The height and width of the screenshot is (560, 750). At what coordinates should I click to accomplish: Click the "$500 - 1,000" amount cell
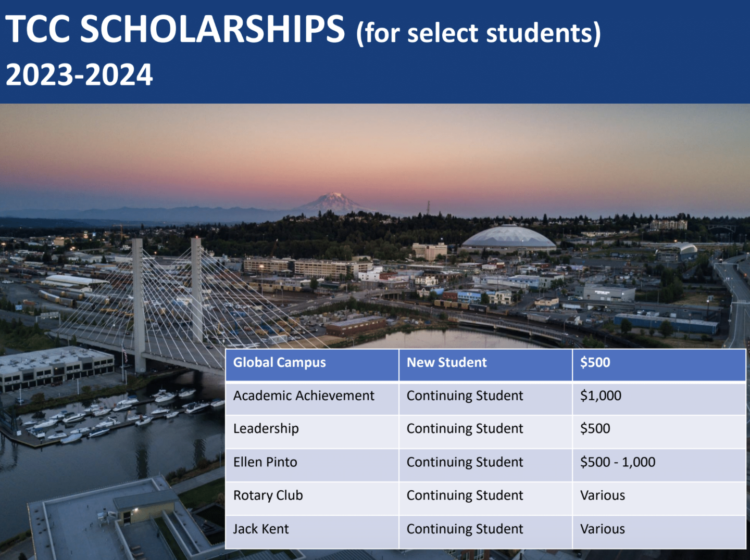pyautogui.click(x=618, y=462)
